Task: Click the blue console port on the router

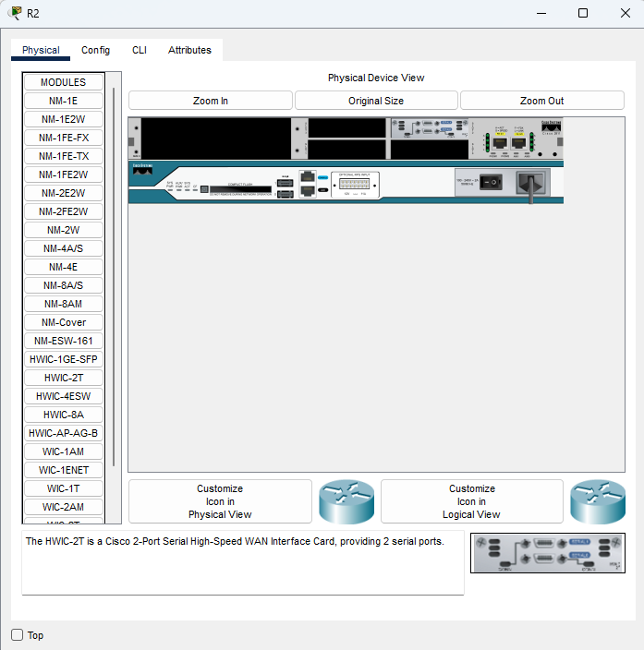Action: pyautogui.click(x=308, y=177)
